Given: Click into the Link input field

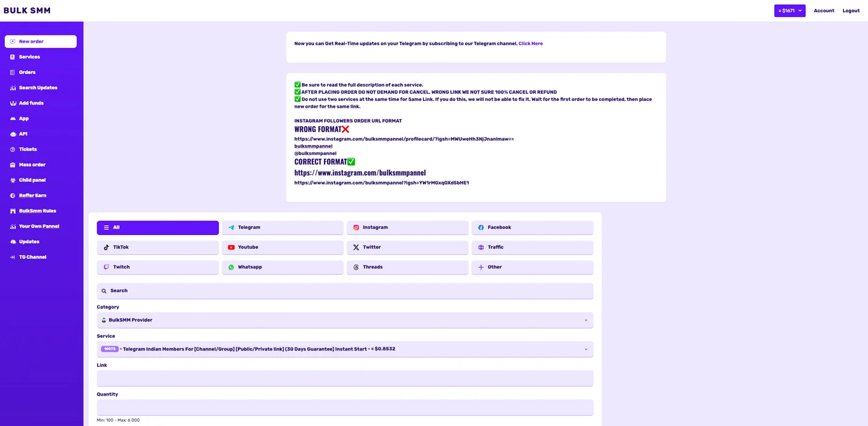Looking at the screenshot, I should 345,378.
